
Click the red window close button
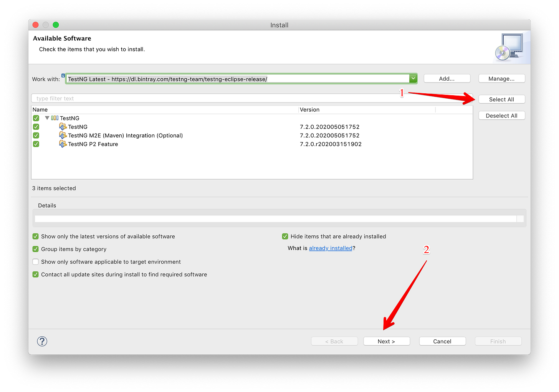[36, 25]
